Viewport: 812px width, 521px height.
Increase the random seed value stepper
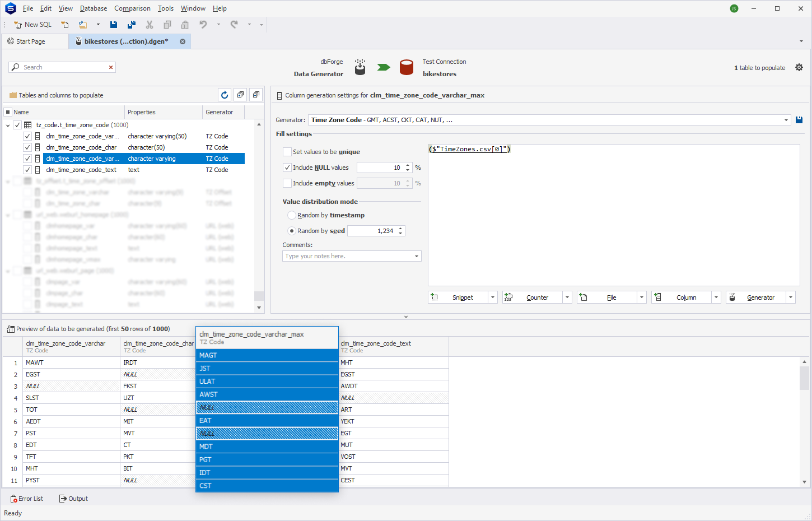pyautogui.click(x=400, y=229)
